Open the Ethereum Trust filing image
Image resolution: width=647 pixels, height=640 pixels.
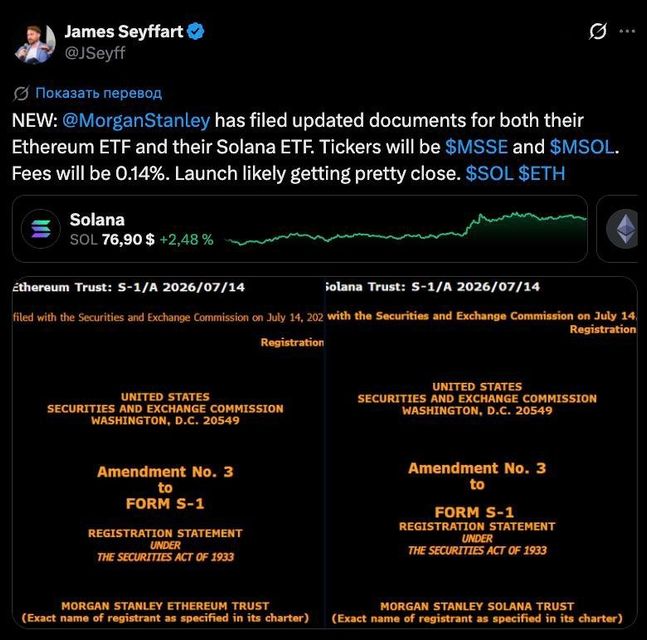click(168, 452)
